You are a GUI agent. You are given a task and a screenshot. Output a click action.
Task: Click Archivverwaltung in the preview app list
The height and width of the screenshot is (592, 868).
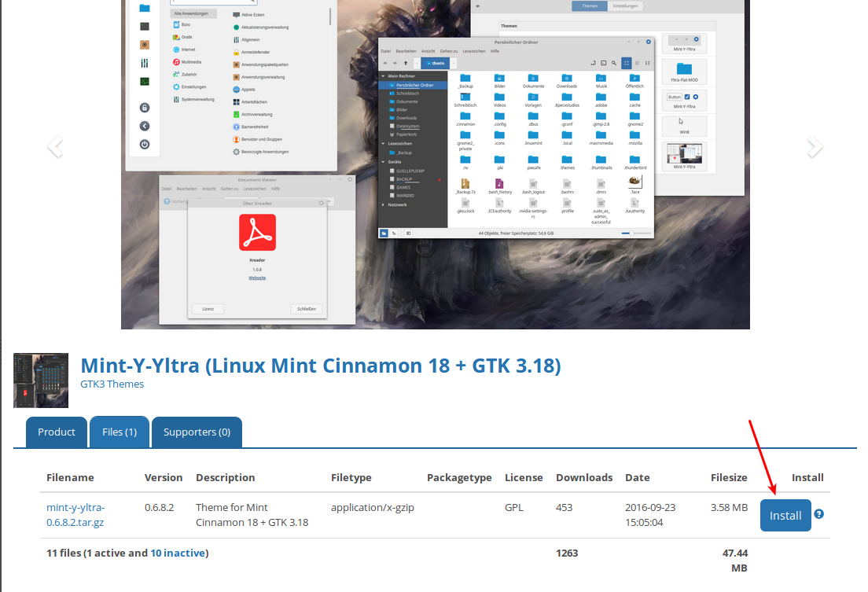click(253, 115)
